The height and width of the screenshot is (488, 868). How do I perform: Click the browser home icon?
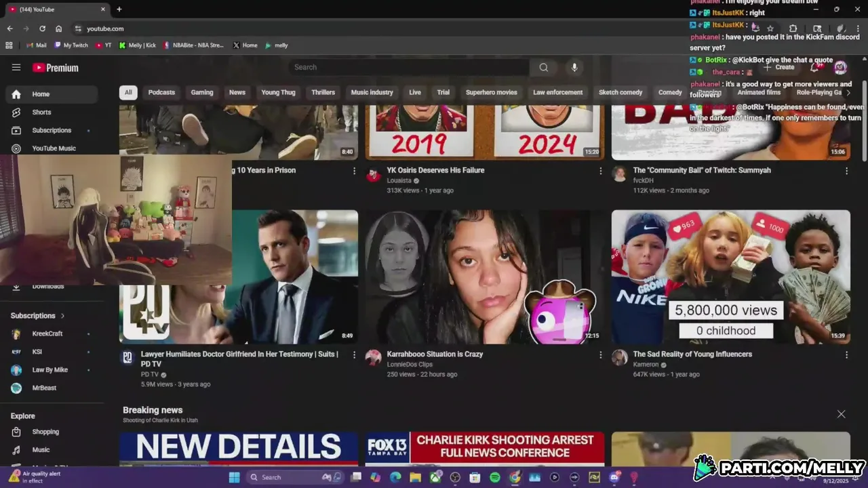coord(58,28)
